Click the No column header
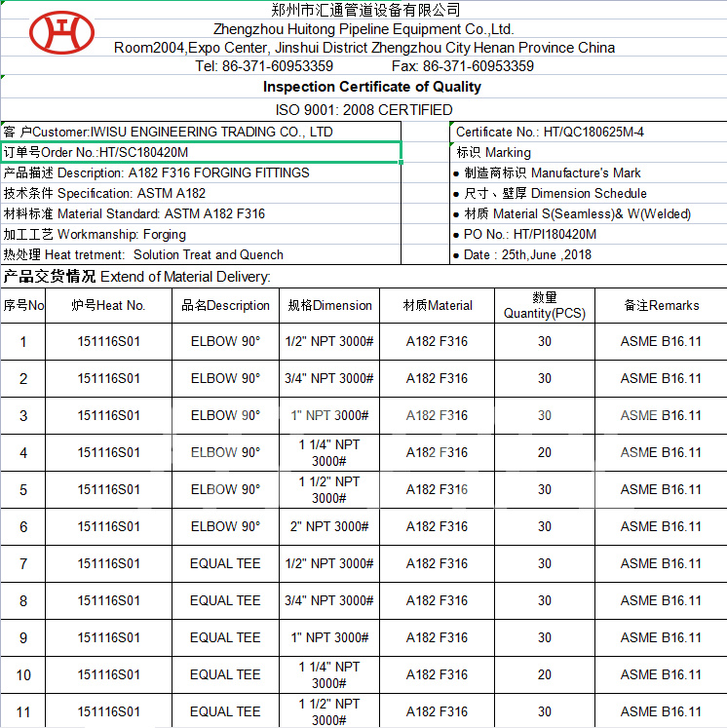Image resolution: width=727 pixels, height=728 pixels. tap(23, 305)
